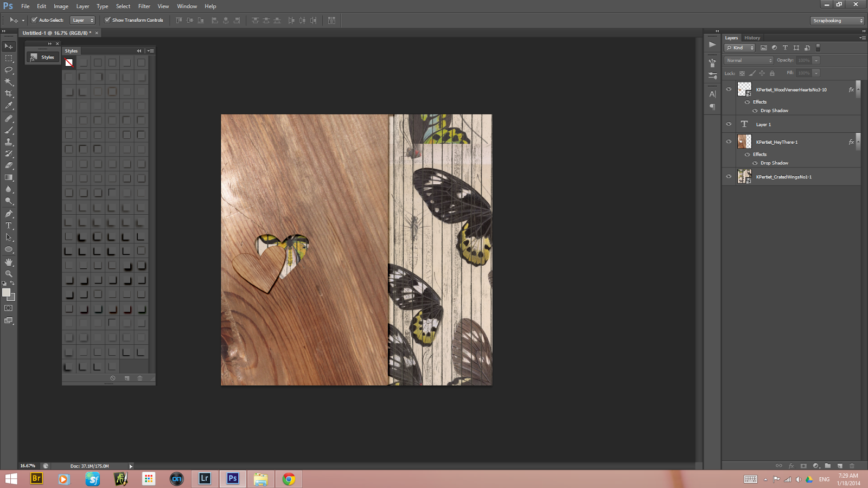The height and width of the screenshot is (488, 868).
Task: Change screen mode from the toolbar
Action: point(9,320)
